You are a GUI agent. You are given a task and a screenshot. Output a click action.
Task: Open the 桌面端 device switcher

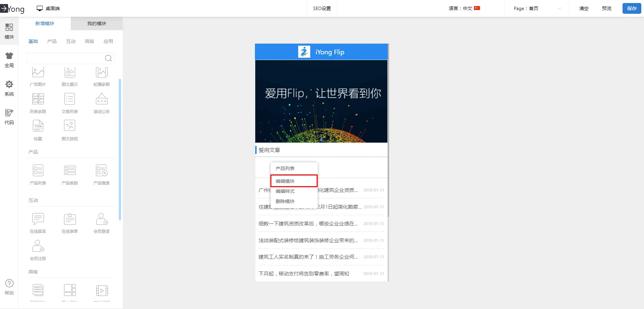pos(48,8)
